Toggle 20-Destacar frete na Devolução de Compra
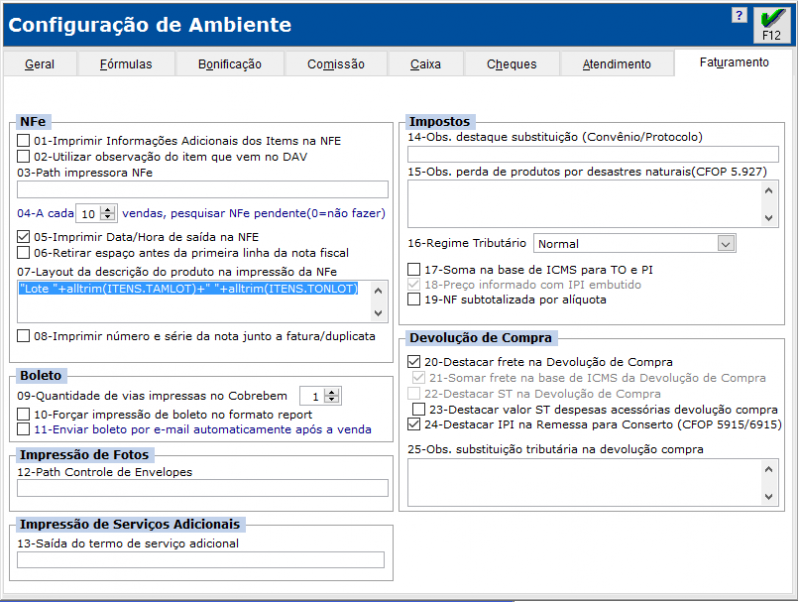This screenshot has height=602, width=800. (415, 362)
